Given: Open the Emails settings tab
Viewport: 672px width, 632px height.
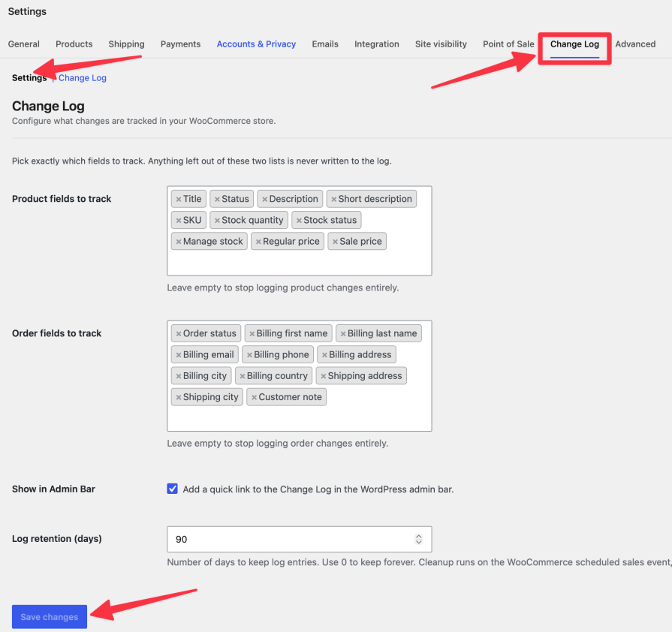Looking at the screenshot, I should click(x=325, y=44).
